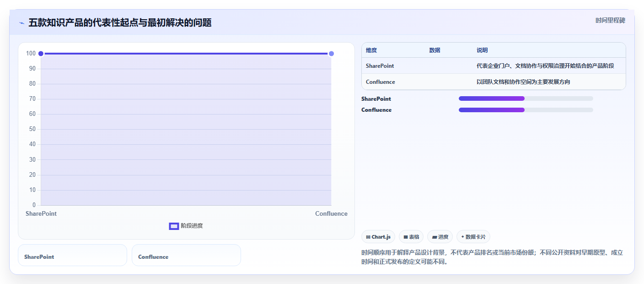The width and height of the screenshot is (644, 284).
Task: Click the title 五款知识产品的代表性起点与最初解决的问题
Action: click(120, 23)
